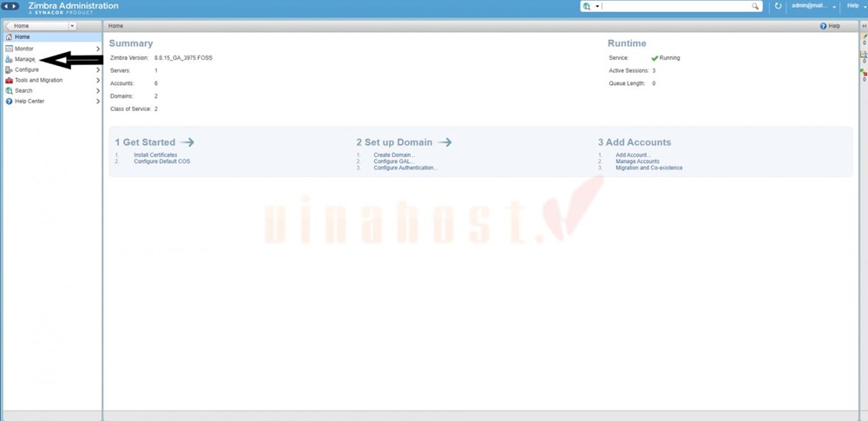The width and height of the screenshot is (868, 421).
Task: Click the bottom red-green status icon in right pane
Action: 864,73
